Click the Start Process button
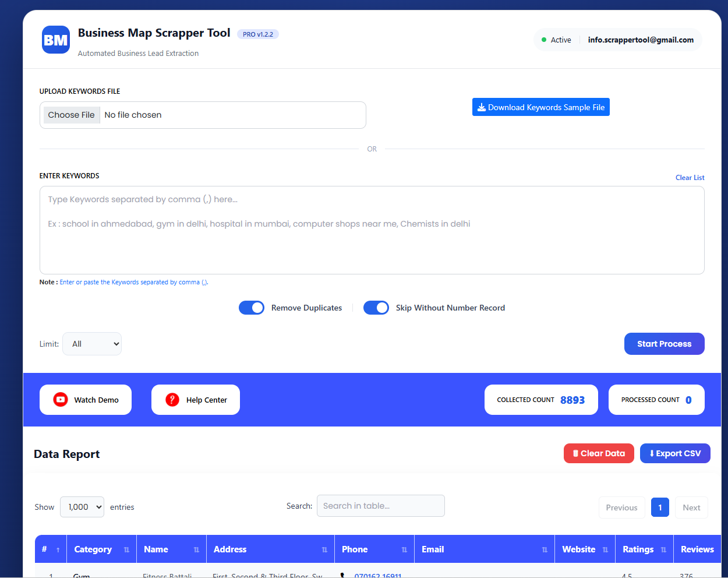Screen dimensions: 728x578 (665, 344)
